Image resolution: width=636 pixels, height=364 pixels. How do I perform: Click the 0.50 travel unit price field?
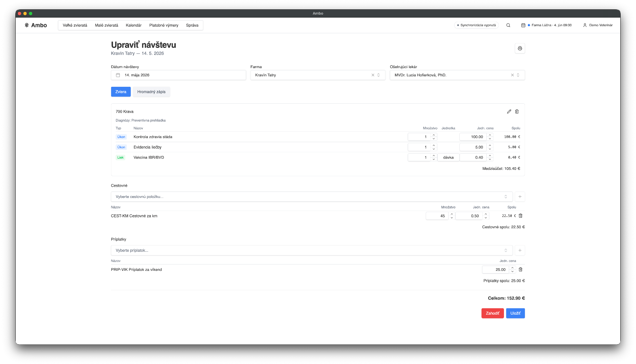click(470, 216)
